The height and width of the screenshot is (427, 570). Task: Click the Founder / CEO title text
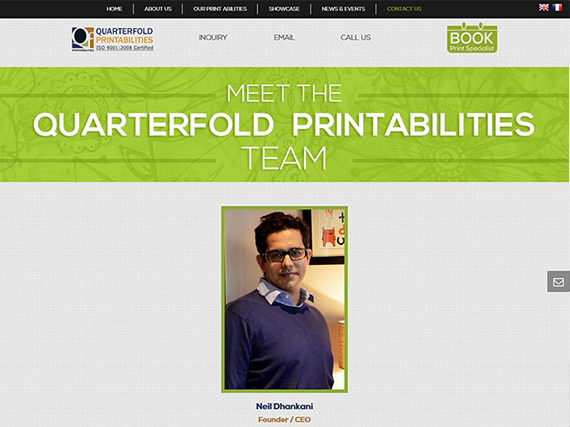pyautogui.click(x=284, y=420)
